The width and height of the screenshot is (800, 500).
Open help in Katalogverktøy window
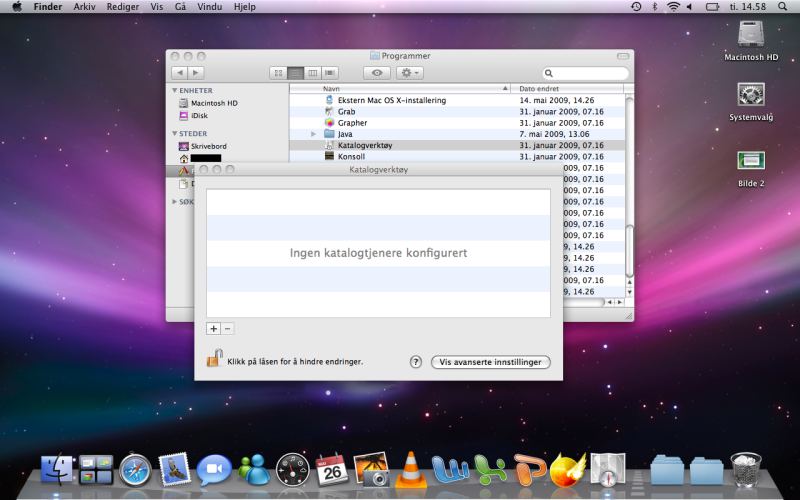click(x=416, y=362)
